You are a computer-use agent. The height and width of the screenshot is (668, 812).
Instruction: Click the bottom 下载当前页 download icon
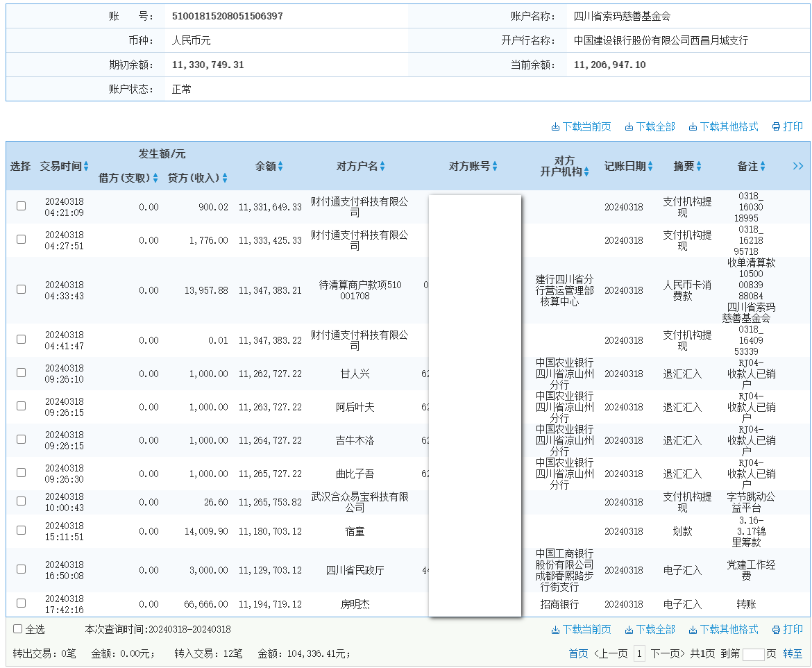[x=555, y=630]
